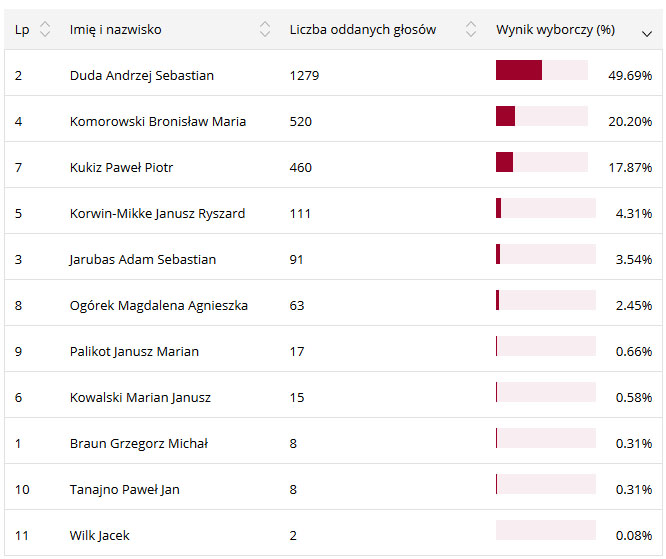Screen dimensions: 666x559
Task: Select Komorowski Bronisław Maria name
Action: coord(158,121)
